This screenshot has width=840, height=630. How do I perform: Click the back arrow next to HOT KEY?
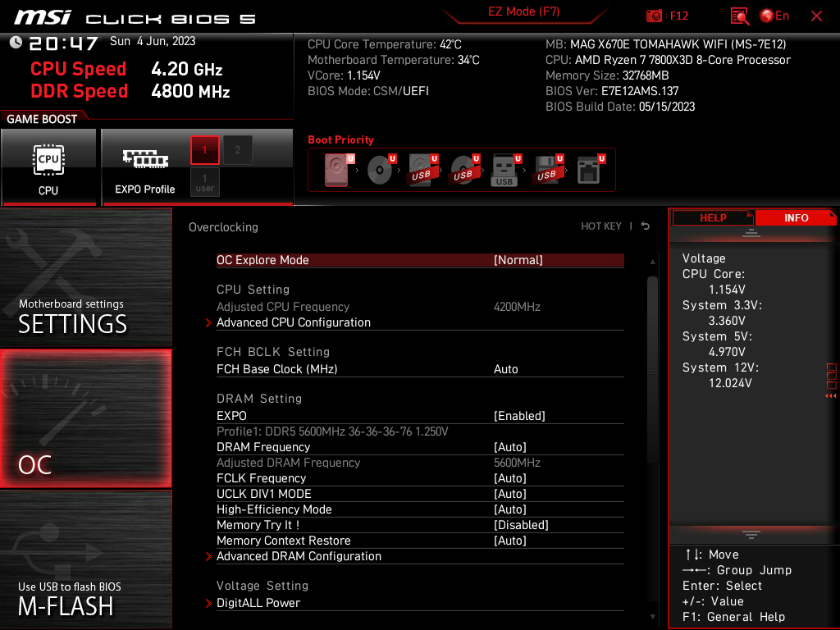[x=646, y=226]
